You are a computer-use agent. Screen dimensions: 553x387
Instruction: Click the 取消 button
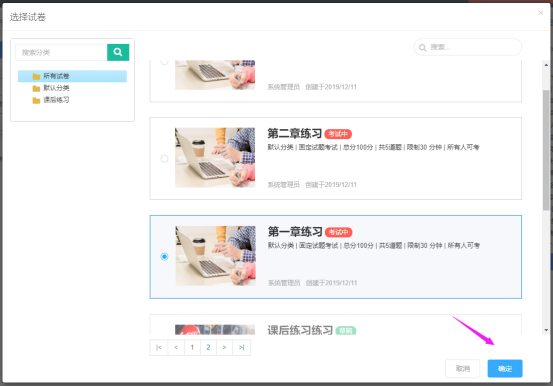(463, 369)
